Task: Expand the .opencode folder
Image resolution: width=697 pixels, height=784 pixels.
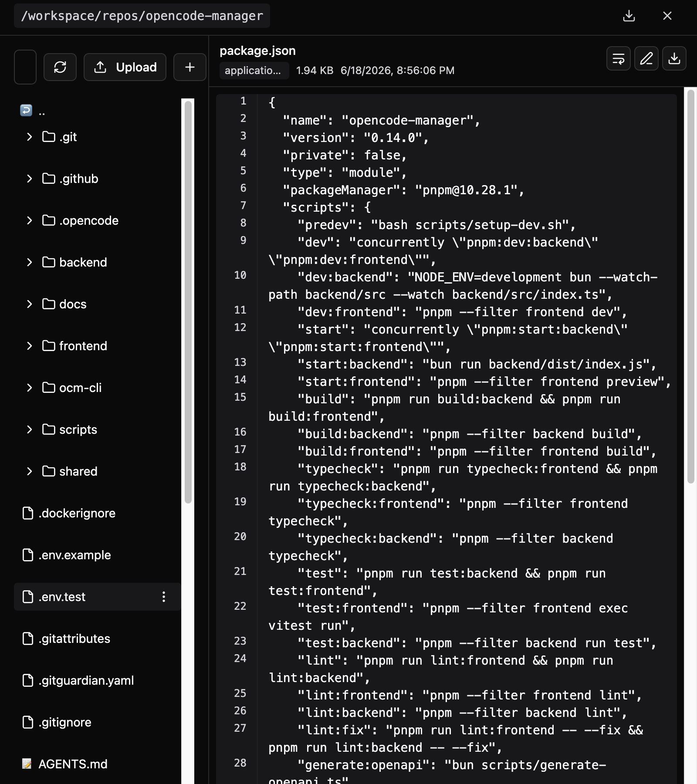Action: pyautogui.click(x=29, y=220)
